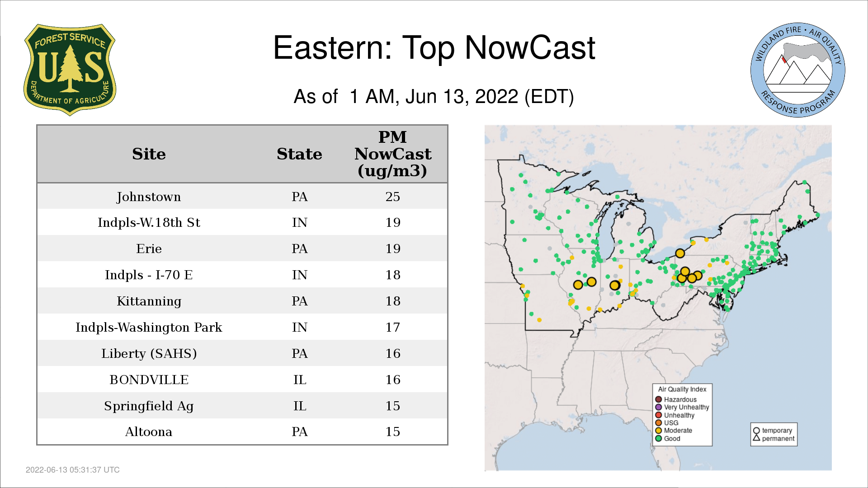
Task: Click the Unhealthy red legend circle
Action: pyautogui.click(x=658, y=415)
